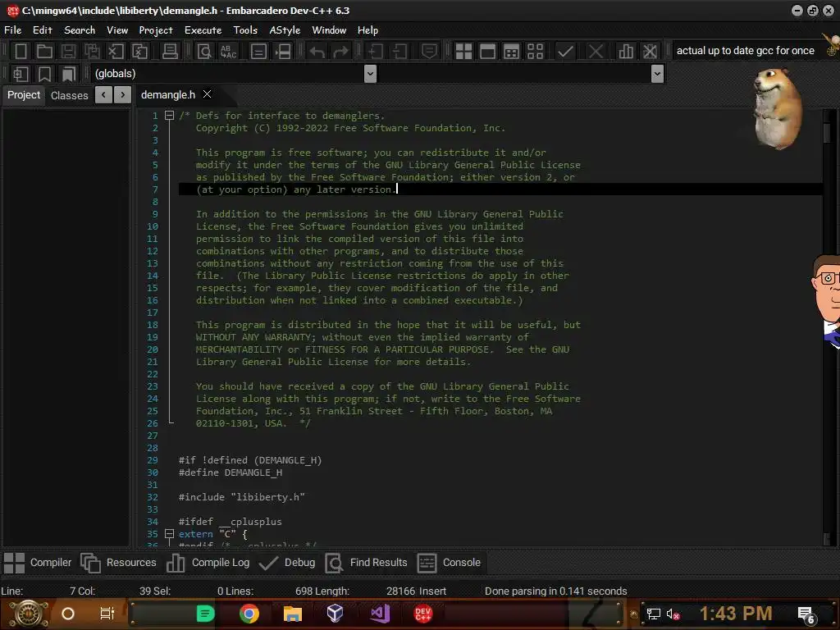Open the Edit menu
The height and width of the screenshot is (630, 840).
coord(43,30)
